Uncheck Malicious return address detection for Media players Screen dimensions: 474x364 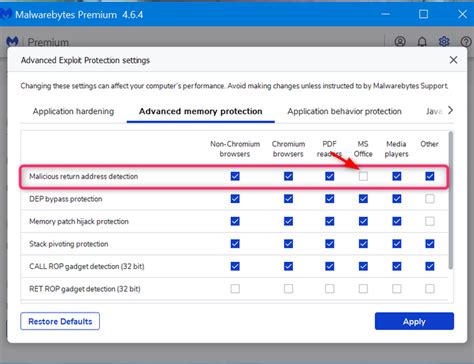397,176
